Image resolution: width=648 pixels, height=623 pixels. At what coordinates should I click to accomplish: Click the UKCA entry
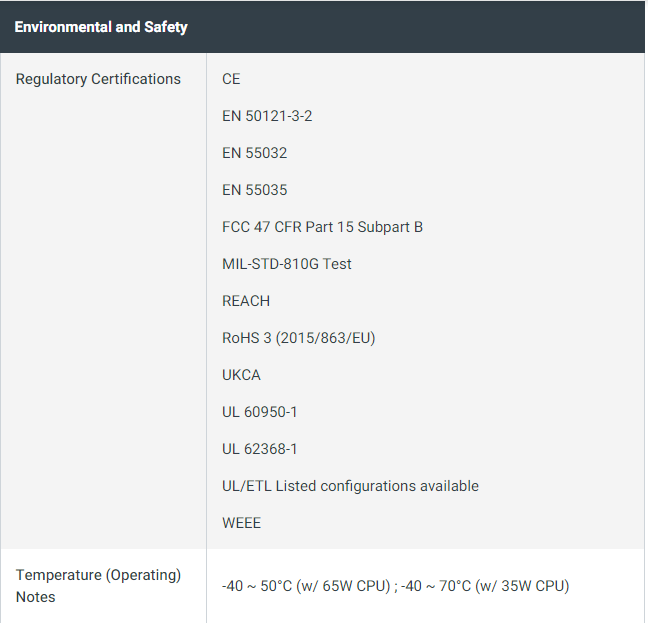[241, 375]
